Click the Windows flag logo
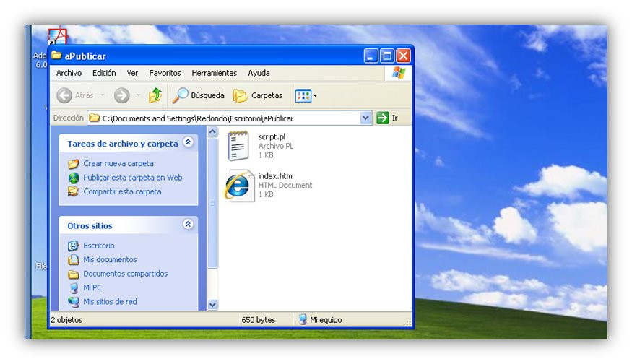 (399, 74)
